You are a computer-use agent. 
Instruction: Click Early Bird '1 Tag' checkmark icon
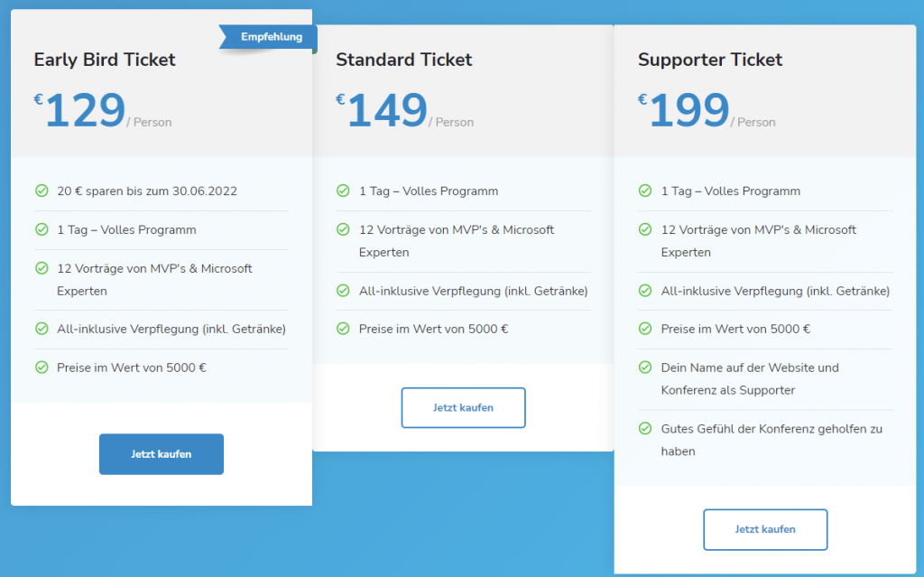pyautogui.click(x=42, y=229)
